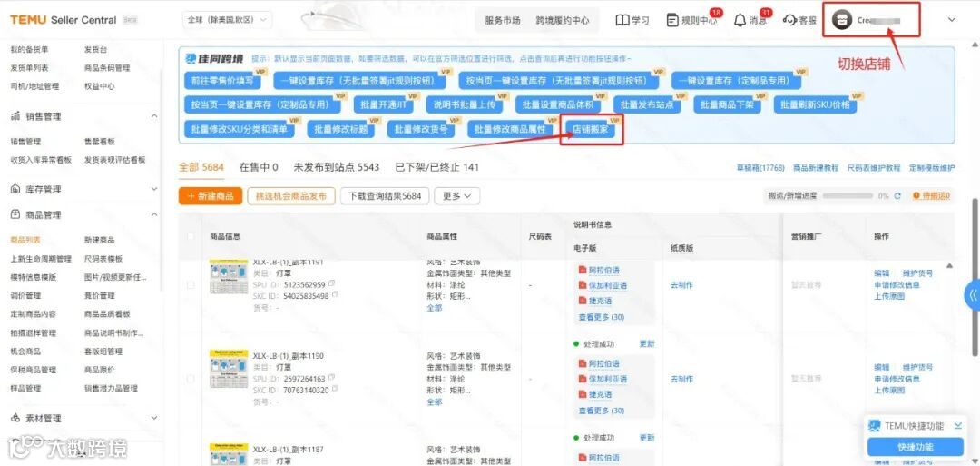Collapse the TEMU快捷功能 widget
The width and height of the screenshot is (980, 466).
click(x=957, y=426)
